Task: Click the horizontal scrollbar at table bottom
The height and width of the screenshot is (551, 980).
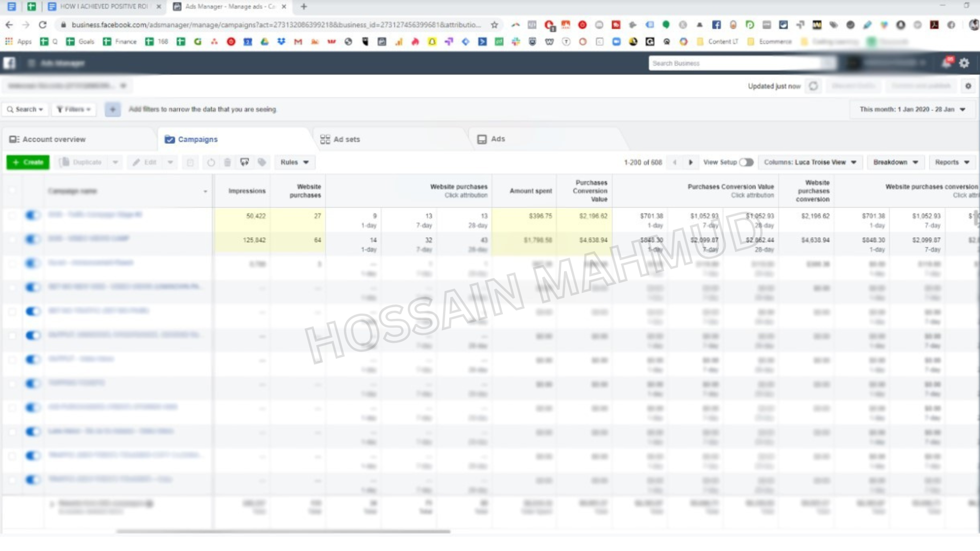Action: pos(283,532)
